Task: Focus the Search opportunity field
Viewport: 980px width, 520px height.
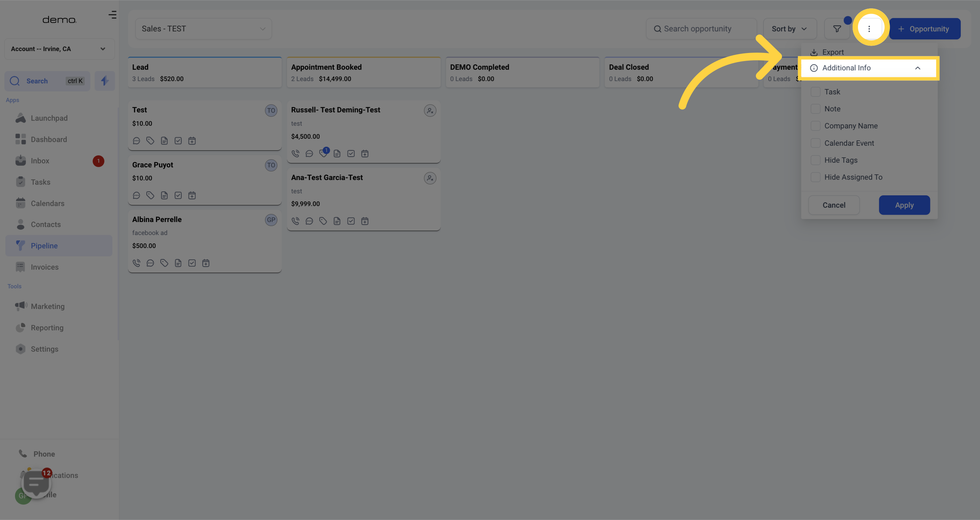Action: (x=701, y=29)
